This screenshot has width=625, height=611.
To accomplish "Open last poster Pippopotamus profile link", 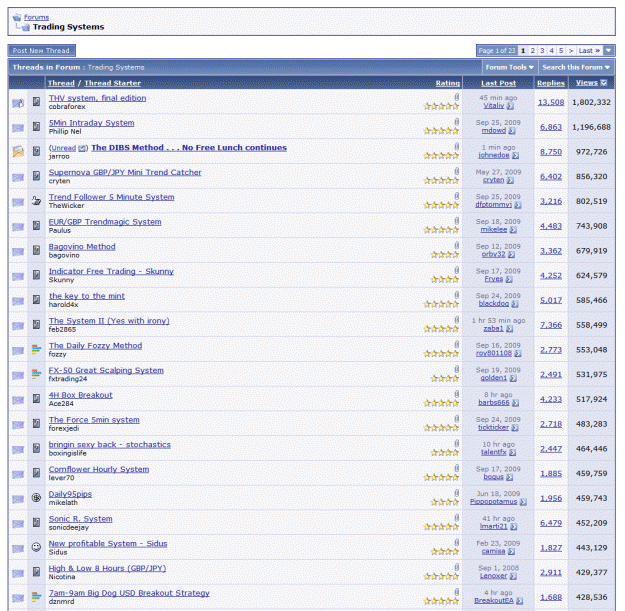I will click(x=493, y=501).
